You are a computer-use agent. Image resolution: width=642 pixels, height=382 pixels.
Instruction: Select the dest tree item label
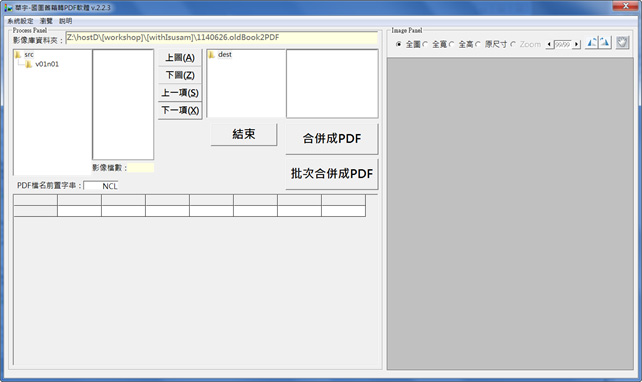(x=225, y=54)
